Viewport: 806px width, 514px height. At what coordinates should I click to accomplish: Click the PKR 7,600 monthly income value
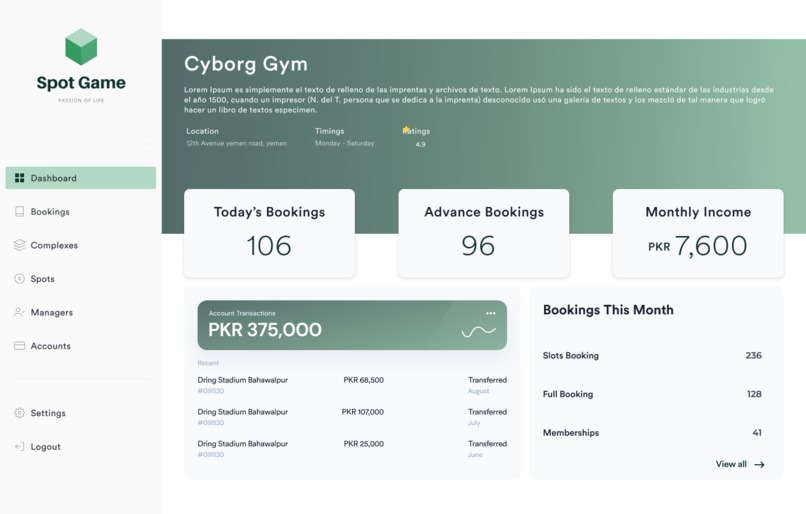698,246
